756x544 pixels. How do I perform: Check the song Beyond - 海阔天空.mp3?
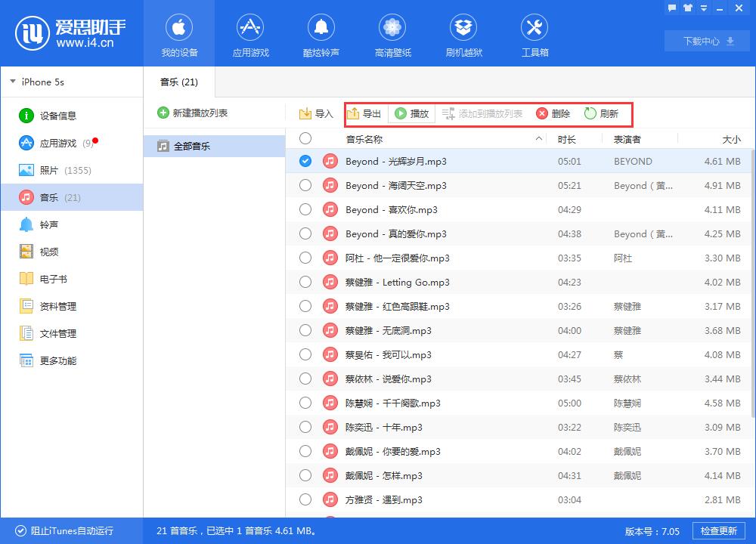click(x=305, y=185)
